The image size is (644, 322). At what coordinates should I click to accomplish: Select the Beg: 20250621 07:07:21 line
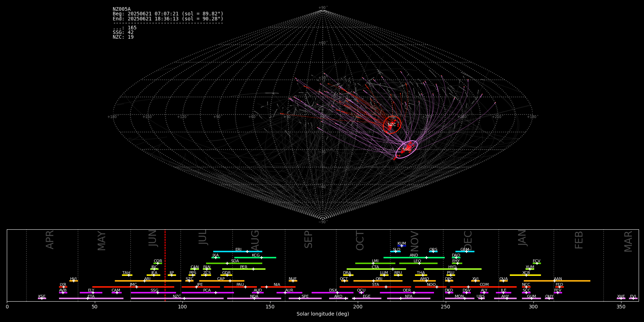[x=168, y=14]
